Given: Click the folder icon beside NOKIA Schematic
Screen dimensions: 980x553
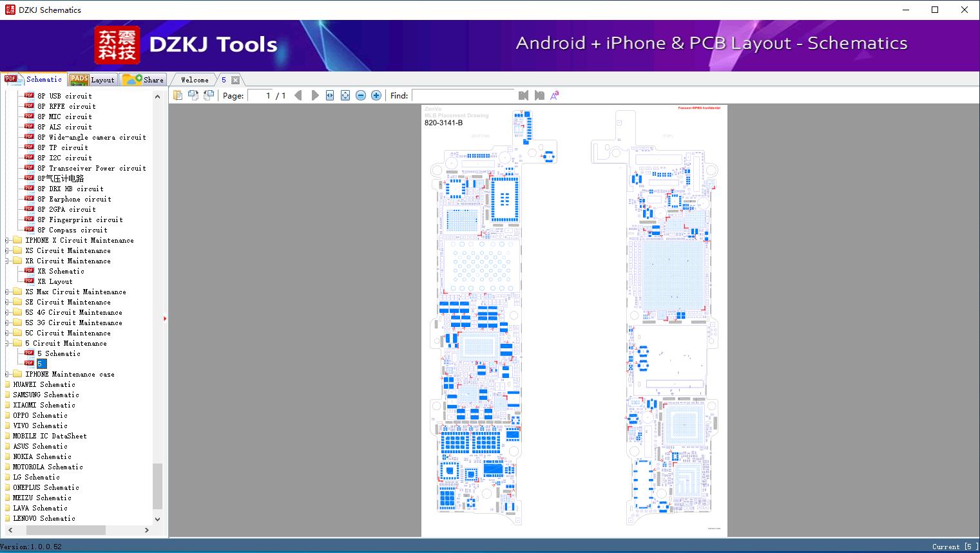Looking at the screenshot, I should click(x=7, y=456).
